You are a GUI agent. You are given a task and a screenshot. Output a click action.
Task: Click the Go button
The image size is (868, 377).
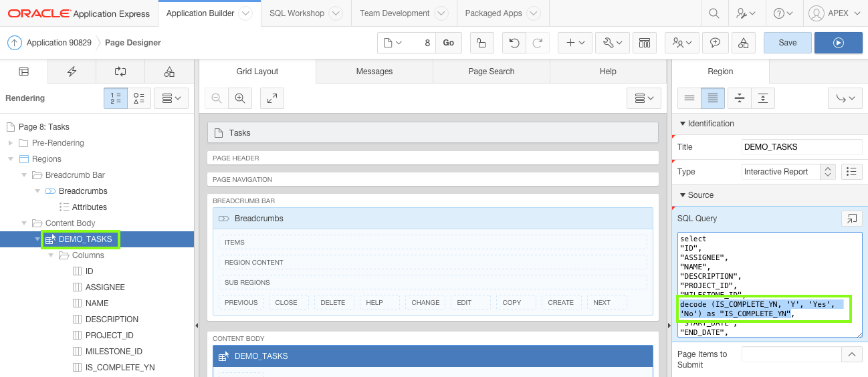pos(448,43)
